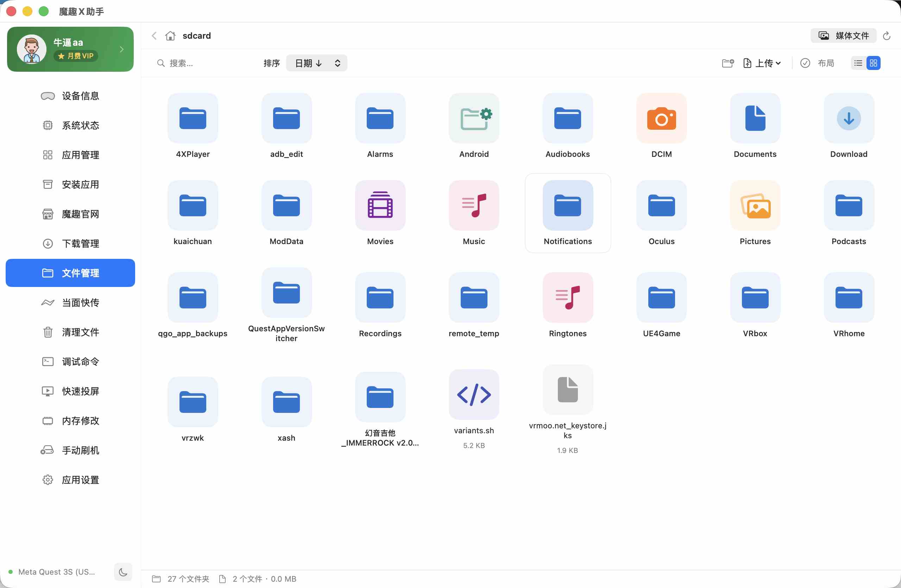Image resolution: width=901 pixels, height=588 pixels.
Task: Click the 媒体文件 button
Action: point(843,36)
